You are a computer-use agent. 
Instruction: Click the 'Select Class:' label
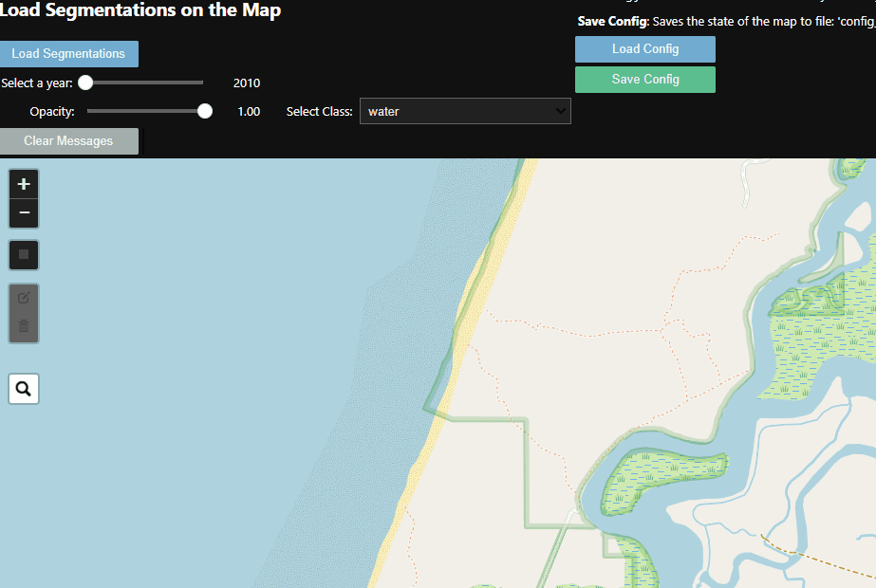(x=319, y=112)
